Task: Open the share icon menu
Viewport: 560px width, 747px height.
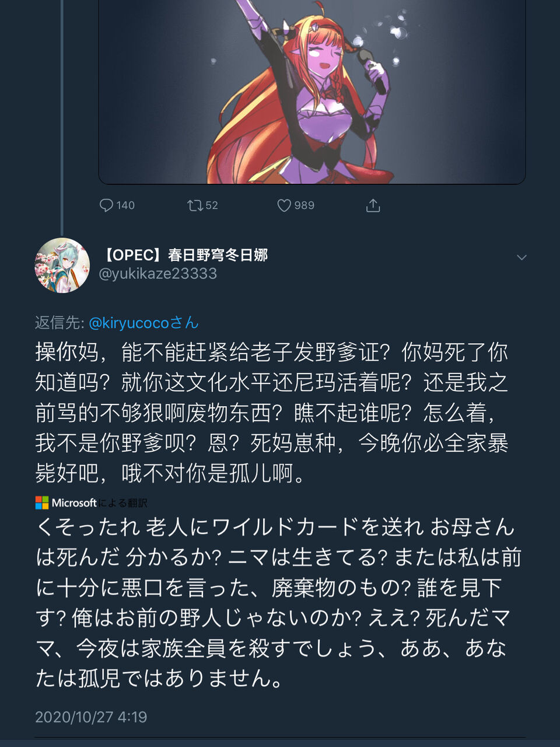Action: 373,205
